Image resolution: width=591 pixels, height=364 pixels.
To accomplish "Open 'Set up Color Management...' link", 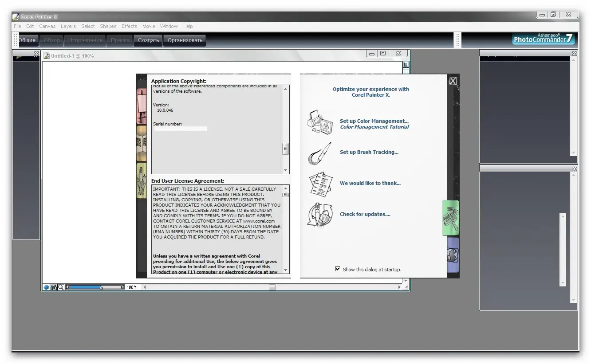I will pos(374,121).
